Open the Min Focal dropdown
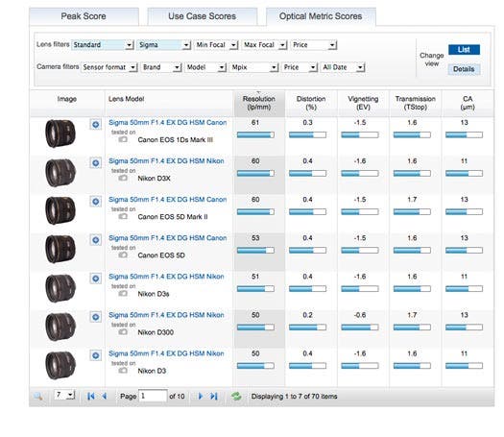Image resolution: width=504 pixels, height=437 pixels. click(x=216, y=45)
